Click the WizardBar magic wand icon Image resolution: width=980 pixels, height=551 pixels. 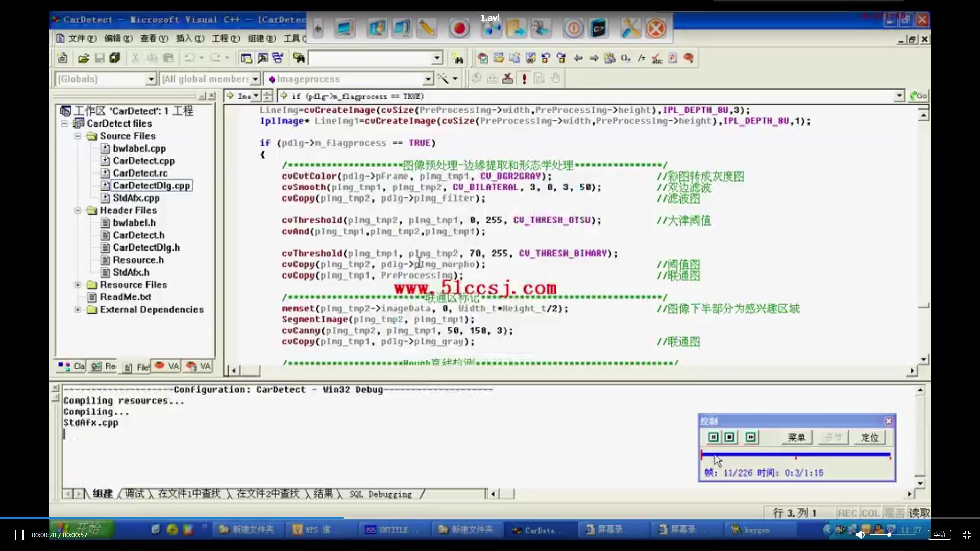click(x=443, y=79)
